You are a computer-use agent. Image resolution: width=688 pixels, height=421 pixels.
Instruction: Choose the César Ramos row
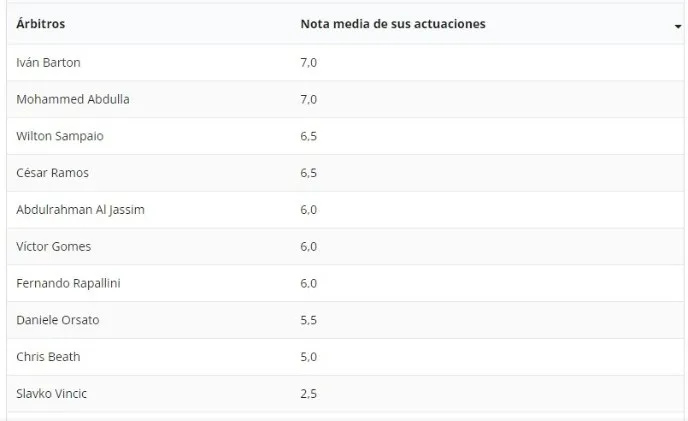click(53, 173)
